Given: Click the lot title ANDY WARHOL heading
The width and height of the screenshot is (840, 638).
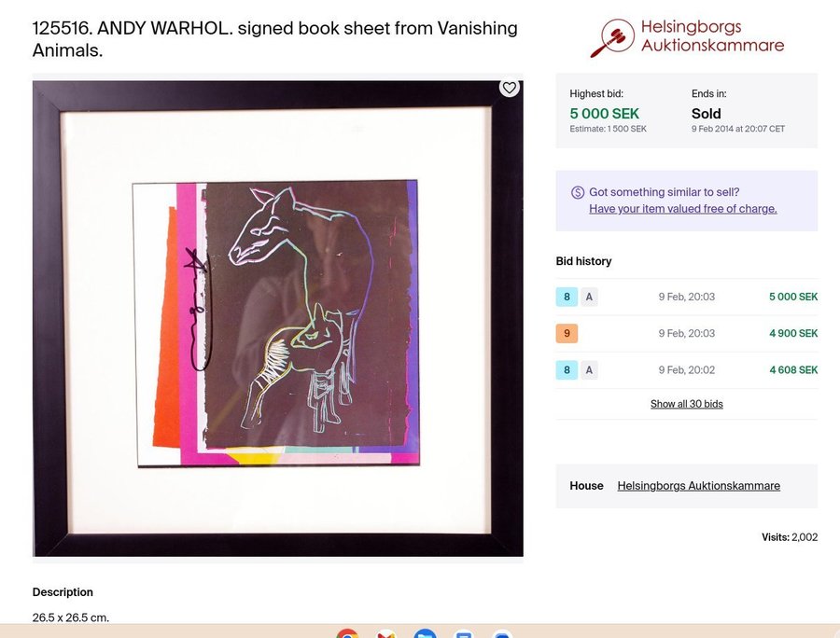Looking at the screenshot, I should coord(274,39).
